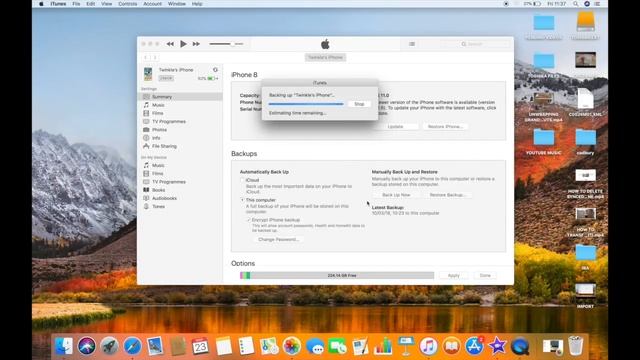The height and width of the screenshot is (360, 640).
Task: Select the This computer radio button
Action: click(x=242, y=200)
